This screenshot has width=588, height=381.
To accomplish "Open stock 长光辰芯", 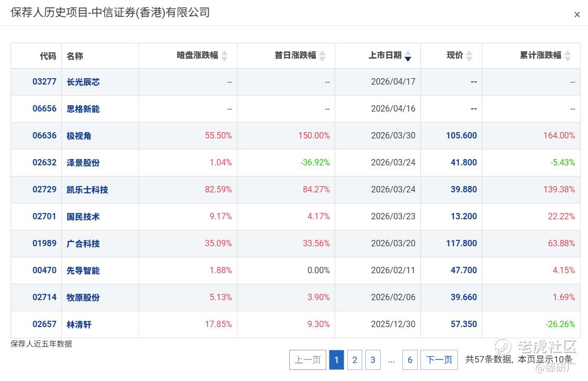I will [x=83, y=82].
